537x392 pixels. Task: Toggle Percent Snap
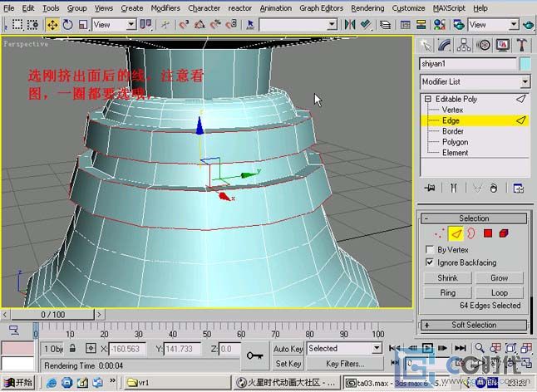216,25
